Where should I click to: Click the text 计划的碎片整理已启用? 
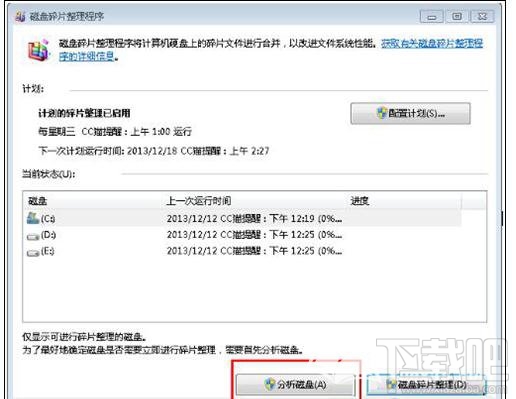(84, 113)
